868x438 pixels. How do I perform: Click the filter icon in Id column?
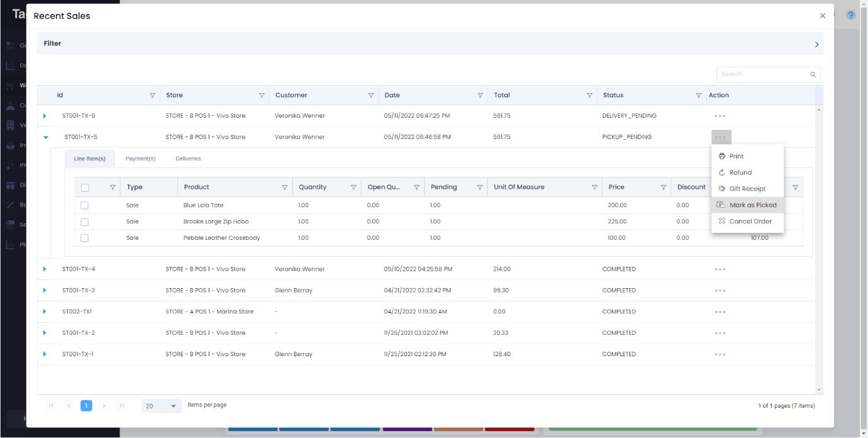pos(152,96)
